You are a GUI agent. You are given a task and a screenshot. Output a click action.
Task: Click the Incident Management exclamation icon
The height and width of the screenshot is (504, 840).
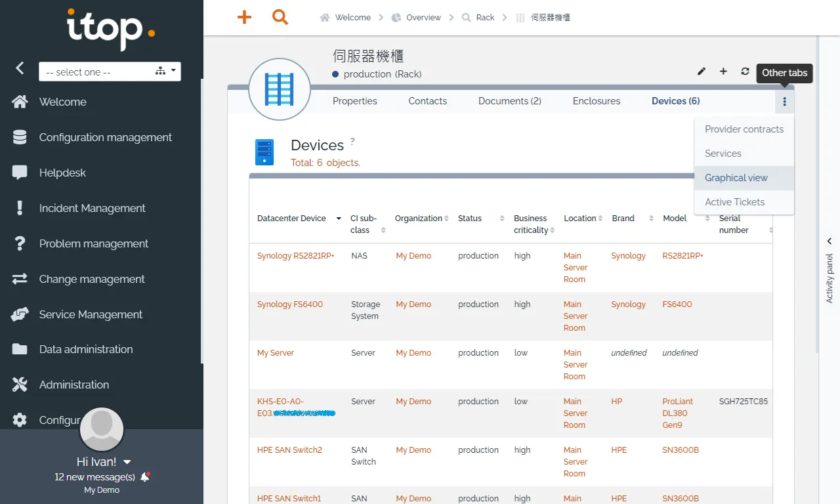tap(20, 208)
